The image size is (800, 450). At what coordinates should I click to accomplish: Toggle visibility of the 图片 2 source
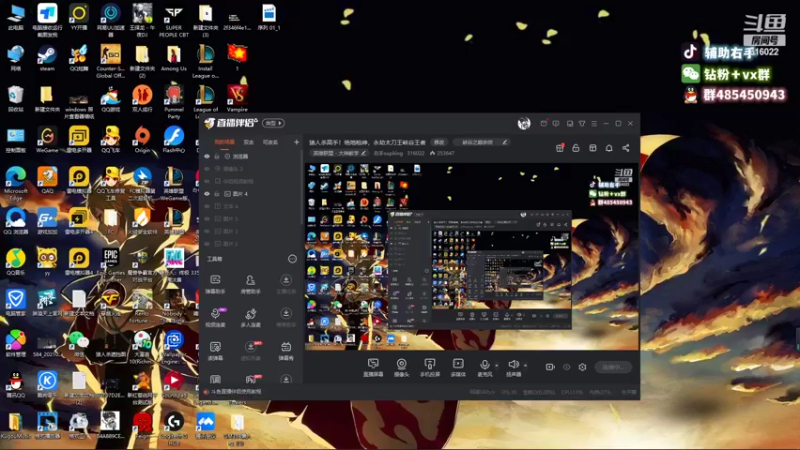207,244
